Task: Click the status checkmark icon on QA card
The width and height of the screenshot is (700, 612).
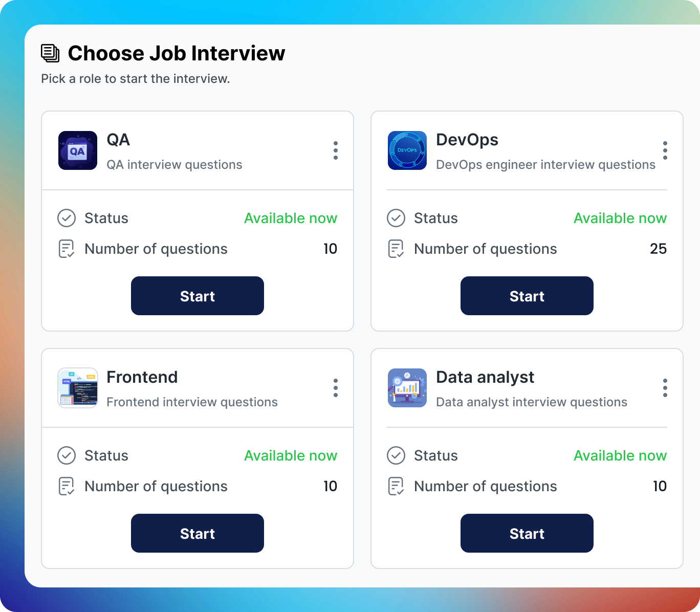Action: 67,218
